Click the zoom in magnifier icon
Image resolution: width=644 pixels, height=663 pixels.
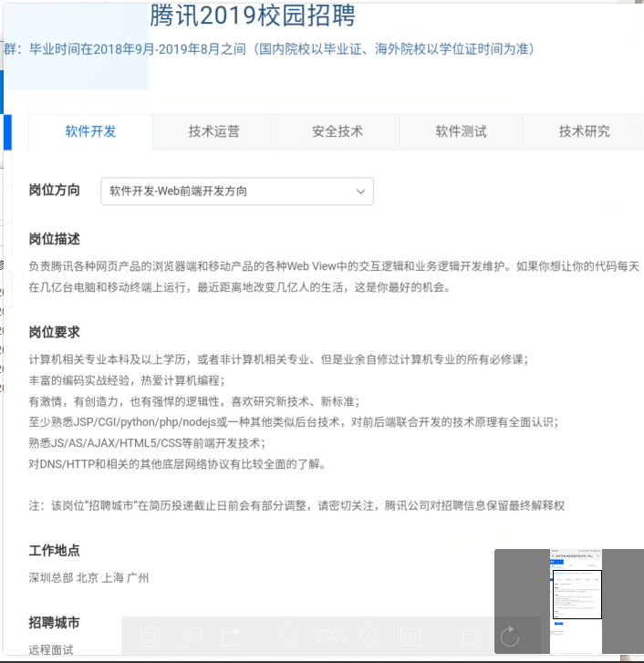pyautogui.click(x=371, y=637)
